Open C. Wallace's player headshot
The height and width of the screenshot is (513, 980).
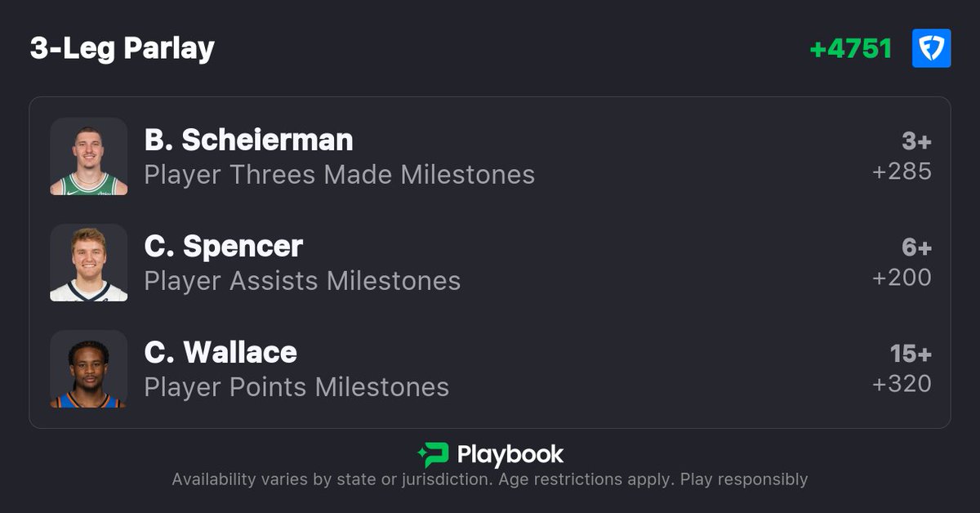(88, 368)
